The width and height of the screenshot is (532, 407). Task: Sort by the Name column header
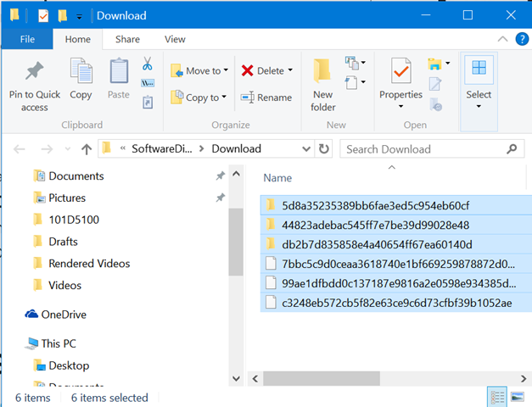[277, 178]
